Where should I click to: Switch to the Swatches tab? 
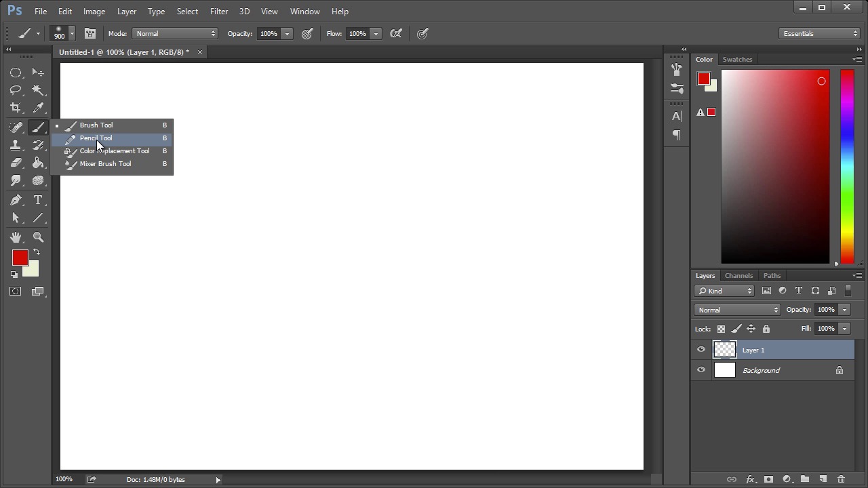point(737,59)
